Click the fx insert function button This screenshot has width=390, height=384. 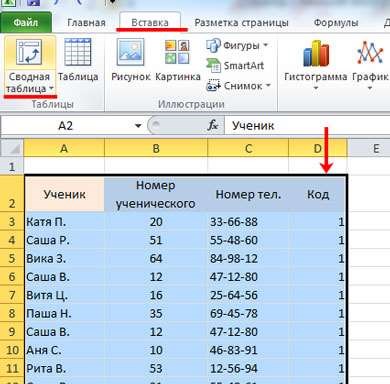coord(213,126)
